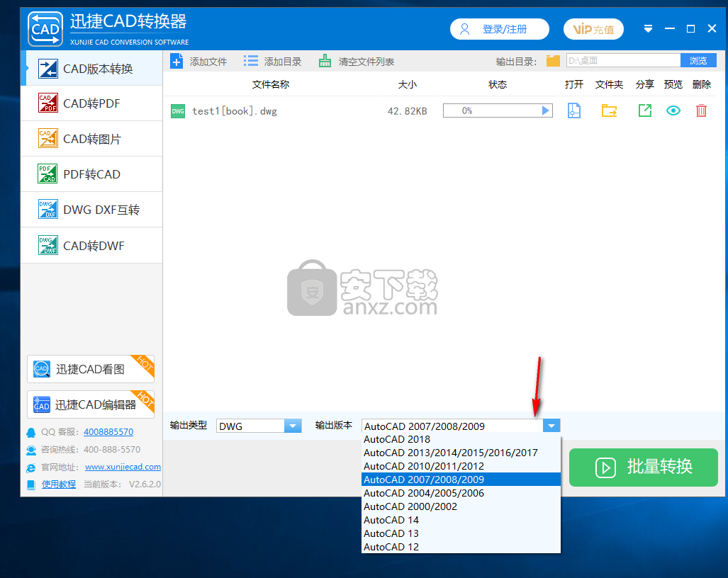Choose AutoCAD 2010/2011/2012 option
Image resolution: width=728 pixels, height=578 pixels.
click(x=461, y=466)
